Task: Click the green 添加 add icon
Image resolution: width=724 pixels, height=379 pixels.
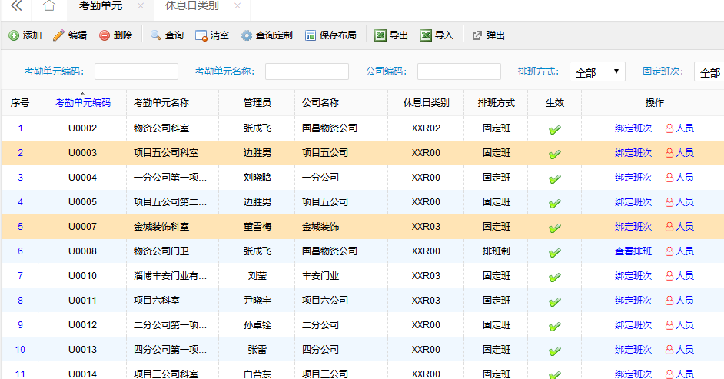Action: point(13,36)
